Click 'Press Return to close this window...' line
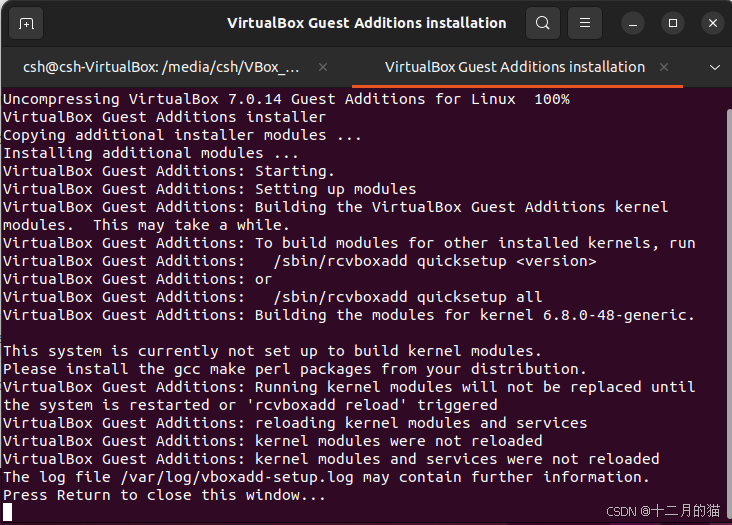732x525 pixels. coord(164,496)
